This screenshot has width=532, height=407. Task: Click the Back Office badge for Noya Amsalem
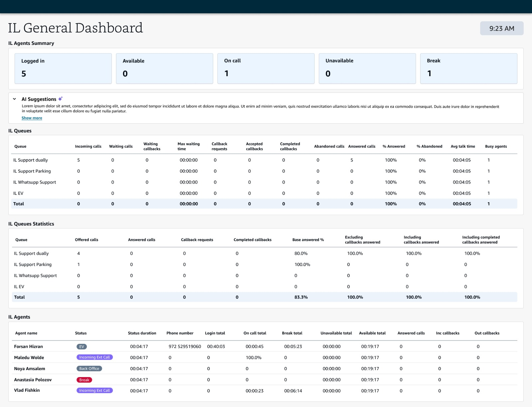[x=89, y=368]
